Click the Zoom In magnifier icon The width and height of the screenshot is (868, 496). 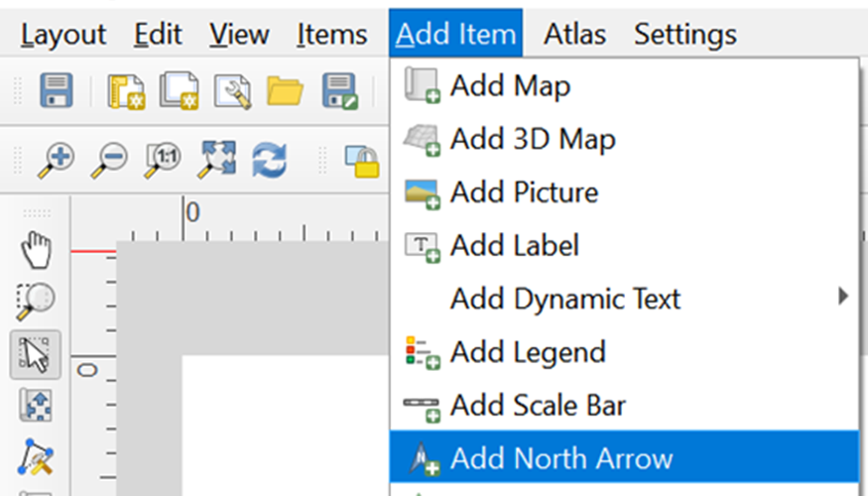(x=57, y=159)
